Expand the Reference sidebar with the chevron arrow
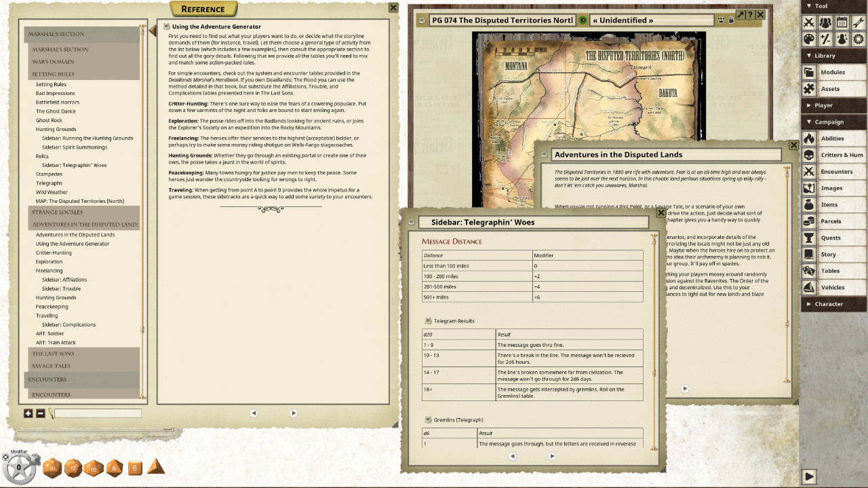The height and width of the screenshot is (488, 868). (152, 29)
